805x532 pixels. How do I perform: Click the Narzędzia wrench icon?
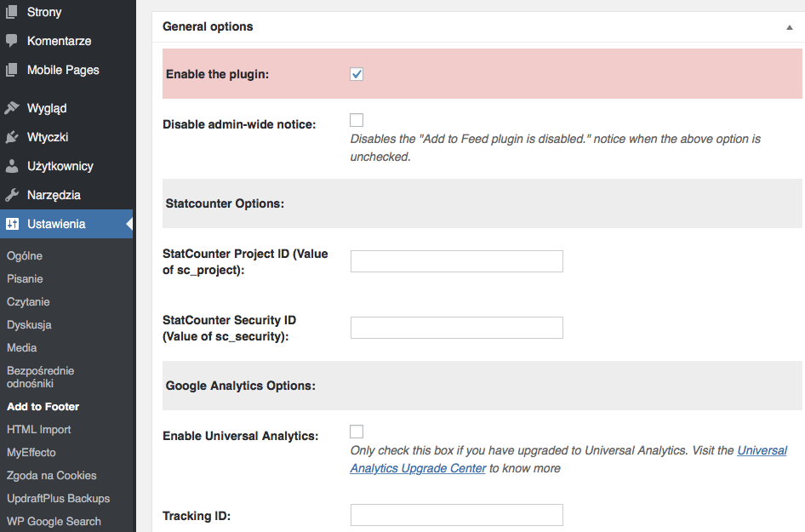pyautogui.click(x=11, y=195)
